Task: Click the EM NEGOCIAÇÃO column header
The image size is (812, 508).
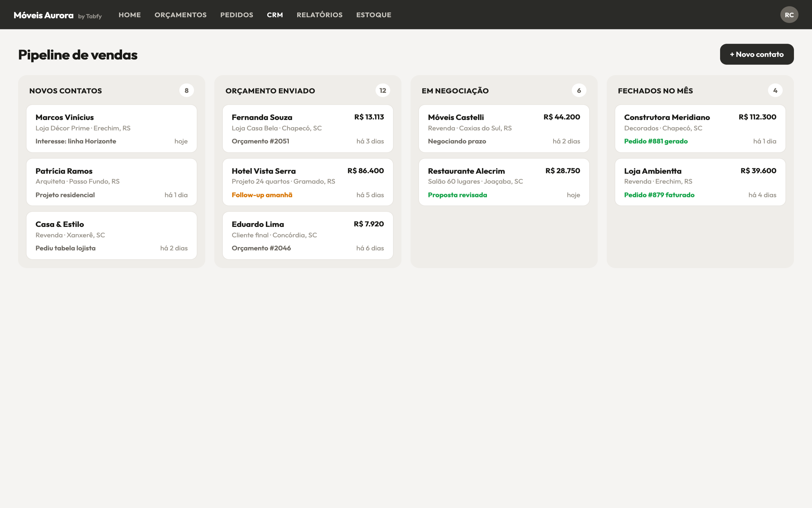Action: (x=455, y=91)
